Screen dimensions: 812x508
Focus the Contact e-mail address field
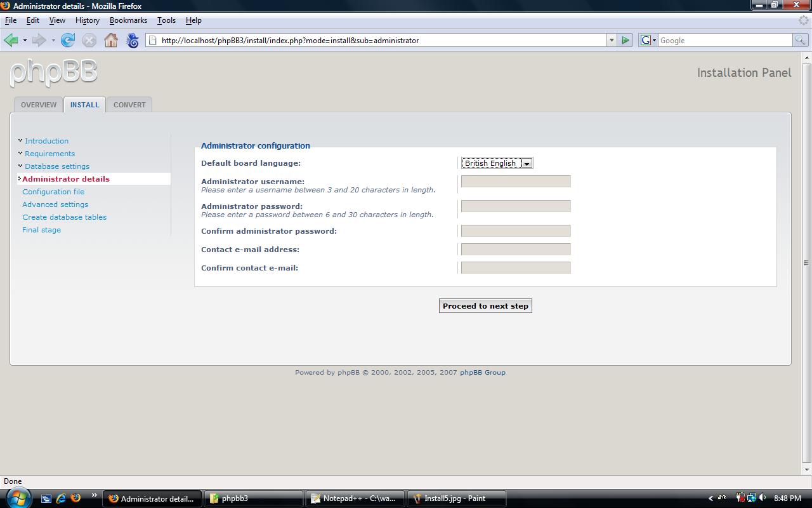pos(516,250)
